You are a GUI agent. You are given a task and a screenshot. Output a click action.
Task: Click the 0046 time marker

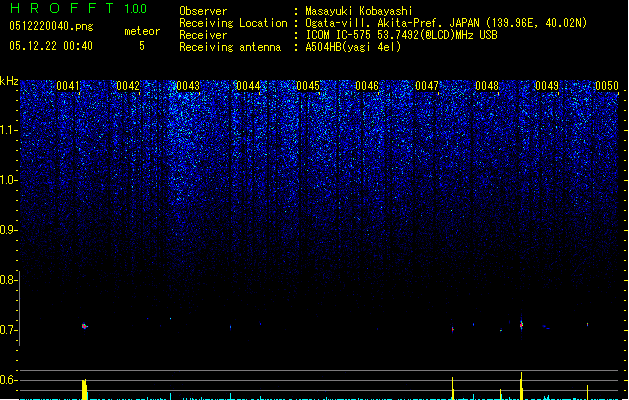point(367,86)
